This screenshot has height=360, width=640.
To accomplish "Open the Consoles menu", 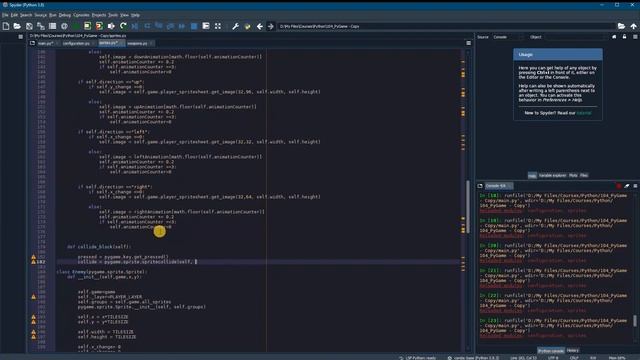I will pyautogui.click(x=81, y=15).
